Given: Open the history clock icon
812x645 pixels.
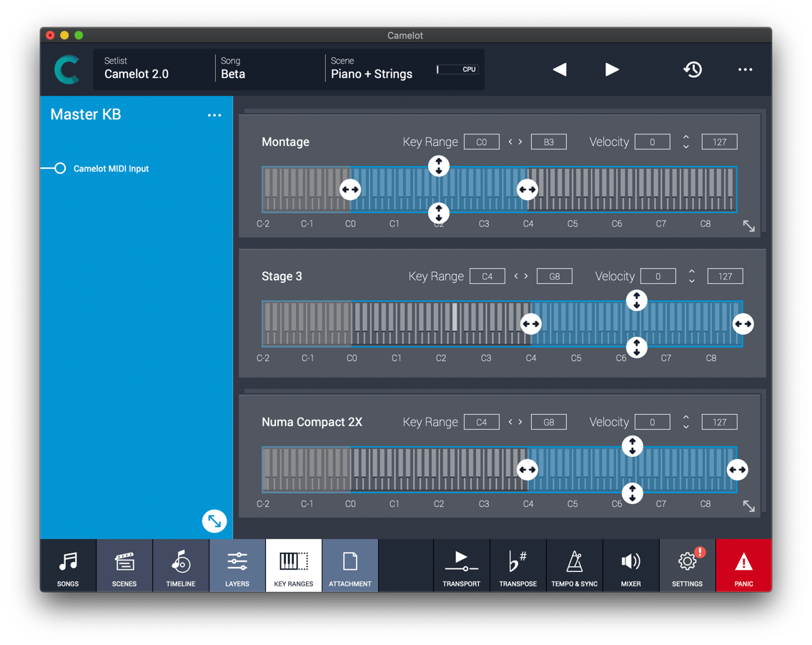Looking at the screenshot, I should 693,69.
